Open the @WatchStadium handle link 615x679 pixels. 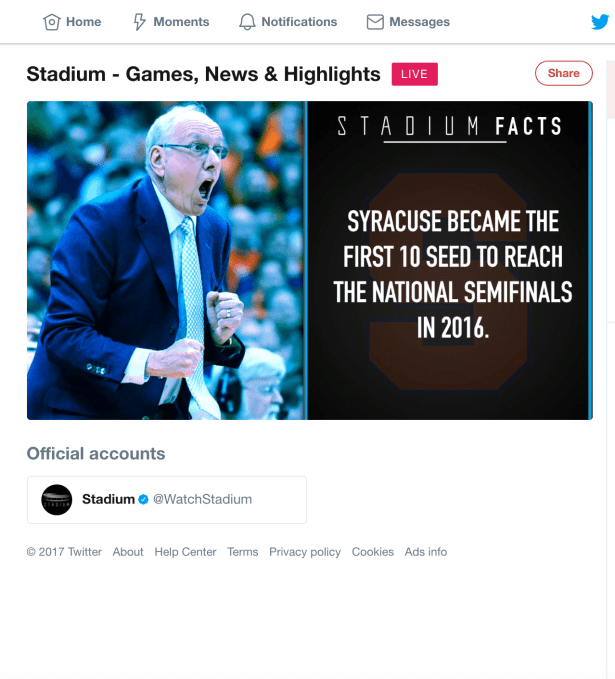coord(202,499)
